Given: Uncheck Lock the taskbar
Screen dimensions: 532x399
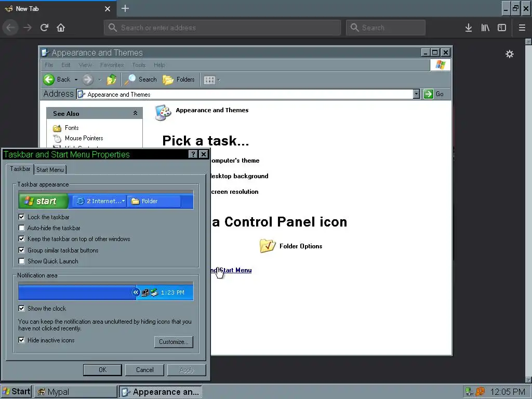Looking at the screenshot, I should point(21,217).
